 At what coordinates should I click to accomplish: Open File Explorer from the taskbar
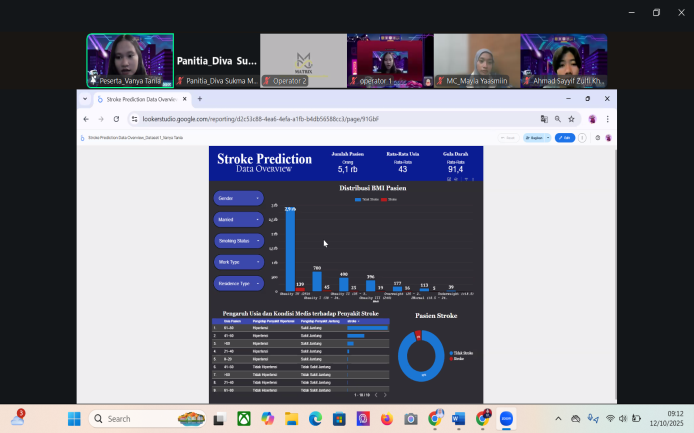tap(291, 419)
